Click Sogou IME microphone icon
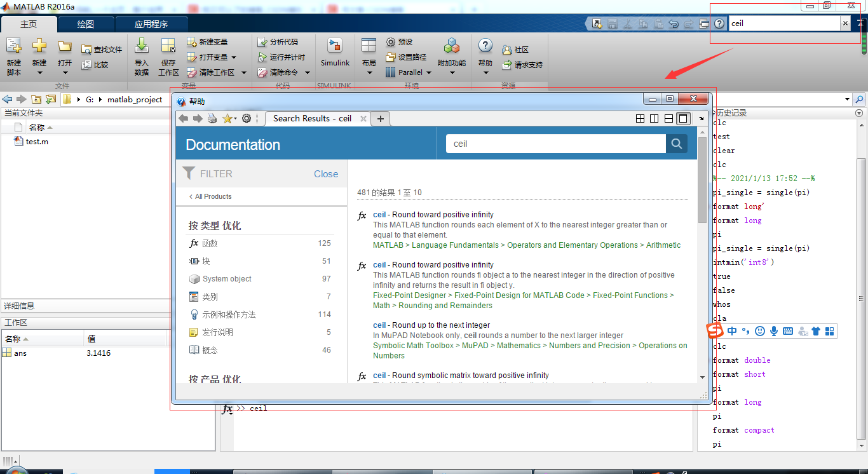 (774, 331)
